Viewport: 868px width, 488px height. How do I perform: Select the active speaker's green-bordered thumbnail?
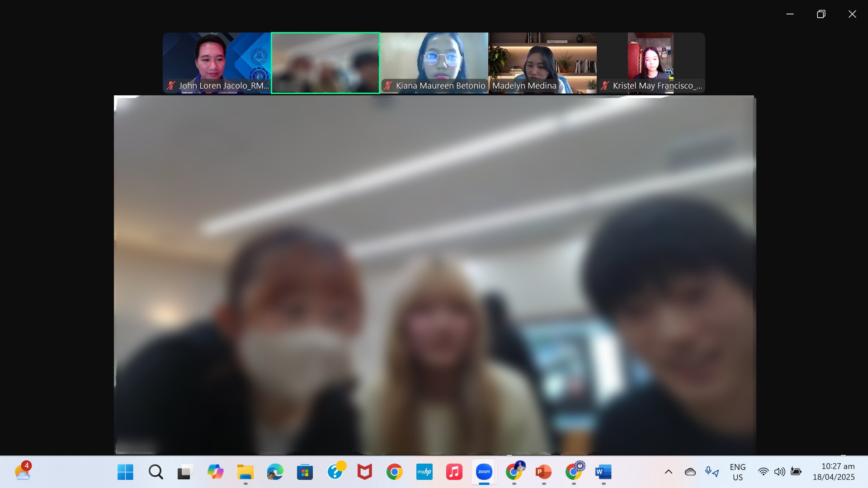[325, 63]
